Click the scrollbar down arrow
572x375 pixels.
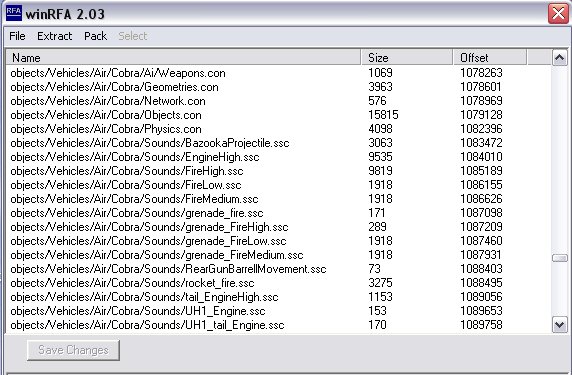pos(560,325)
